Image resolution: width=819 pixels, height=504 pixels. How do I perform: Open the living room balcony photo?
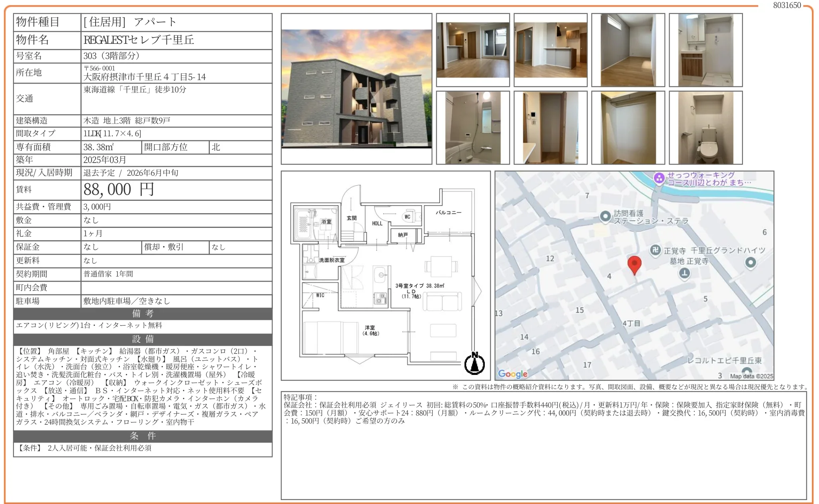473,50
